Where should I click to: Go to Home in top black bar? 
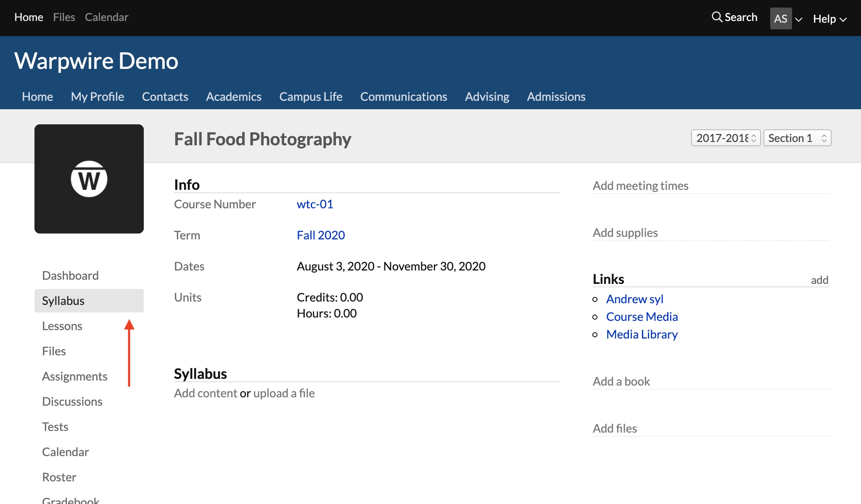click(x=29, y=17)
